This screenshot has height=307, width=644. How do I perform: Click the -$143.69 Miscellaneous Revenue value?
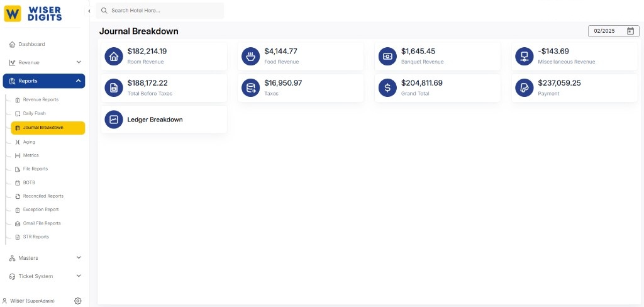pyautogui.click(x=553, y=52)
